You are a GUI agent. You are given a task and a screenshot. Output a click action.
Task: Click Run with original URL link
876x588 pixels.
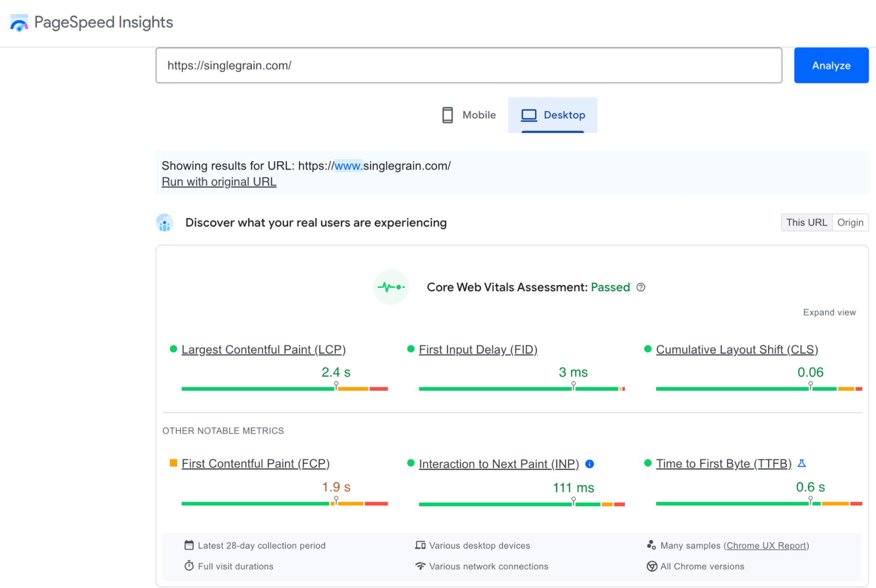tap(219, 181)
